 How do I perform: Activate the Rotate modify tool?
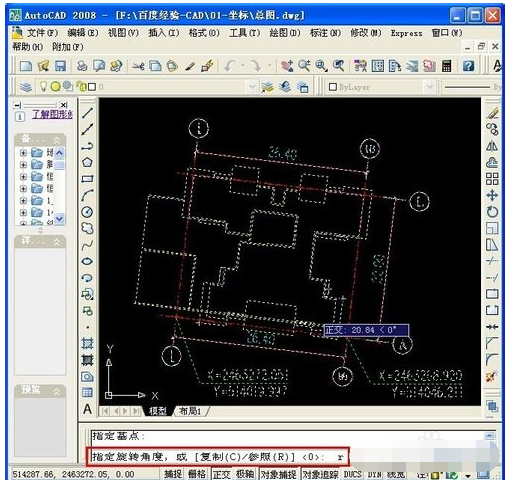(x=492, y=212)
